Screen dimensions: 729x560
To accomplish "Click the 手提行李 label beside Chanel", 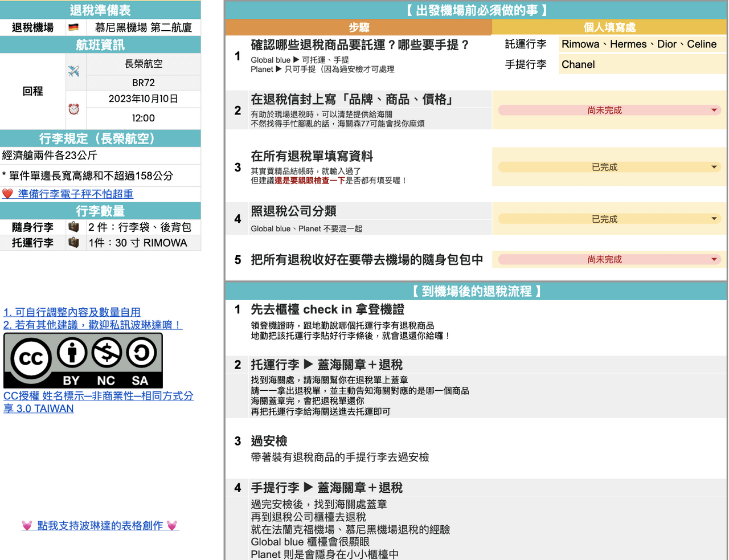I will [526, 64].
